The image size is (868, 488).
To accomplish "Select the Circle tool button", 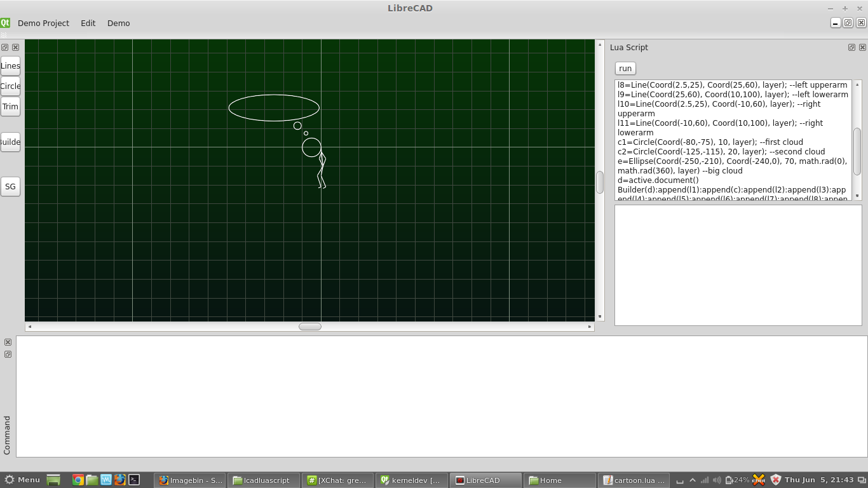I will (x=10, y=86).
